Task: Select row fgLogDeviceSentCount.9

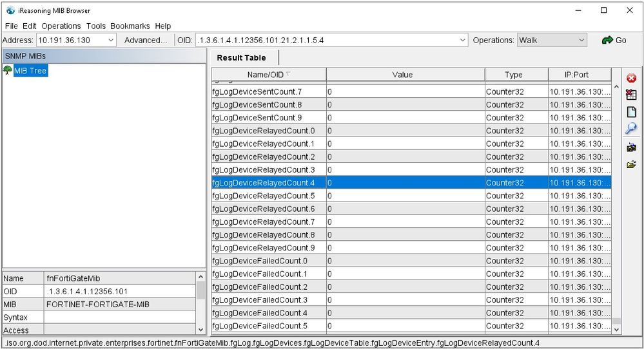Action: pyautogui.click(x=411, y=118)
